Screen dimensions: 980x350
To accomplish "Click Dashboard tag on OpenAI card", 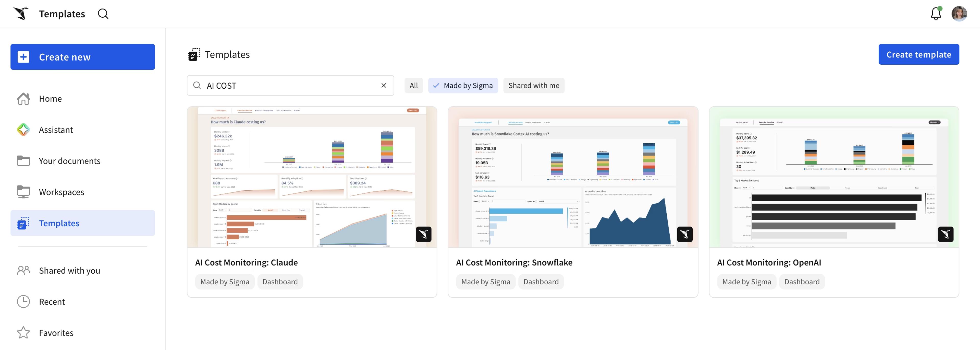I will (x=802, y=282).
